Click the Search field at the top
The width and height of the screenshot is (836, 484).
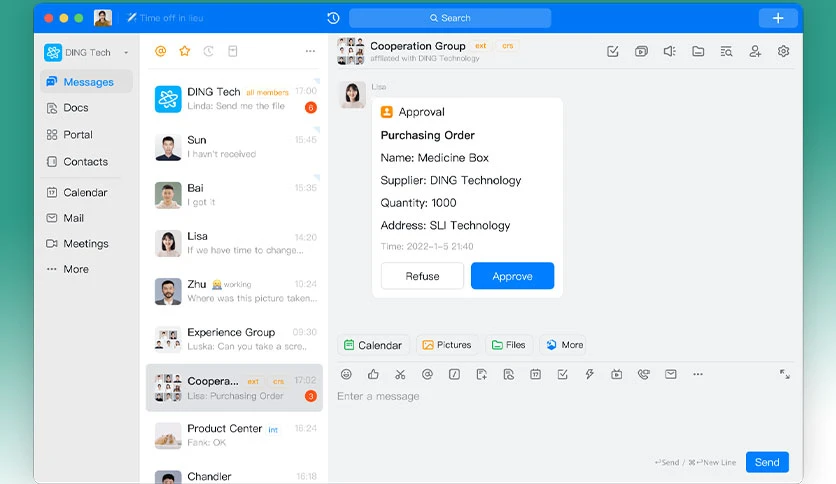(x=450, y=18)
